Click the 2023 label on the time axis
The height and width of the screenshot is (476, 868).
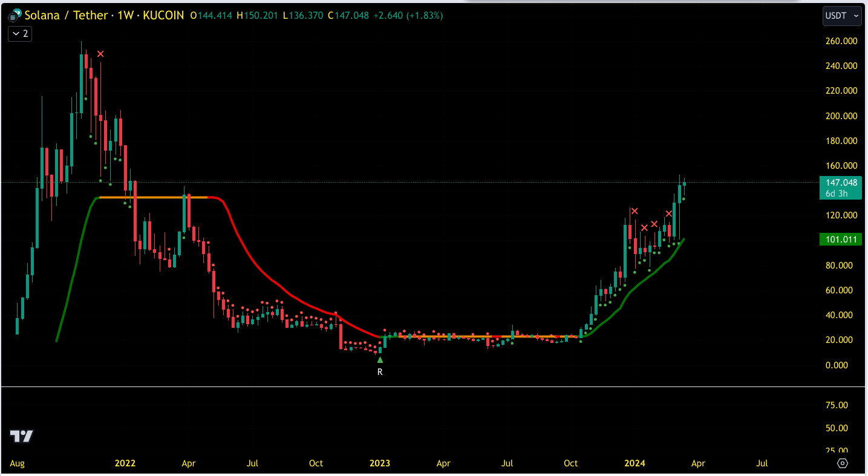click(380, 463)
